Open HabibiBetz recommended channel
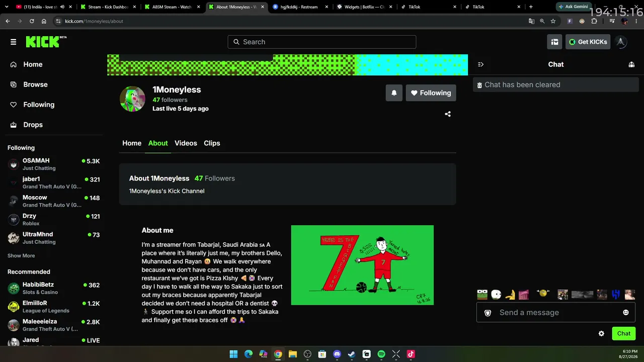The width and height of the screenshot is (644, 362). click(53, 288)
